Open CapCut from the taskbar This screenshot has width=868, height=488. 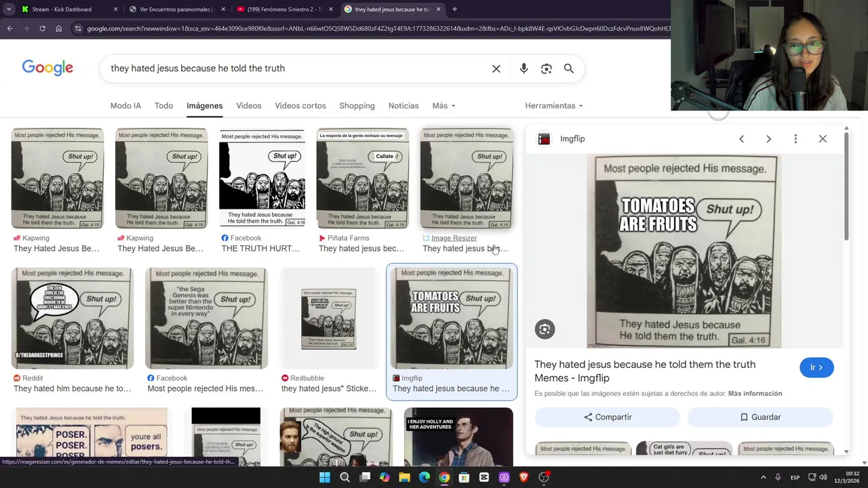[484, 477]
